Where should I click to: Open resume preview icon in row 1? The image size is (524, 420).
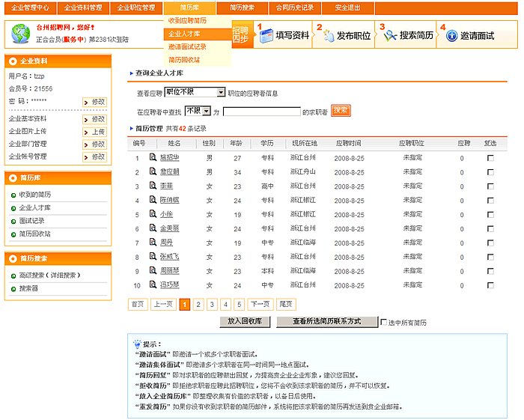[x=153, y=158]
